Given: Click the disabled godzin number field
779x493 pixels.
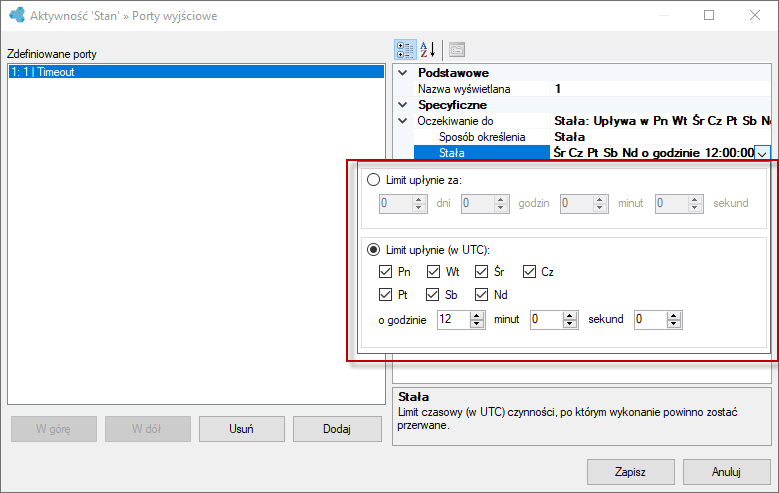Looking at the screenshot, I should [x=477, y=203].
